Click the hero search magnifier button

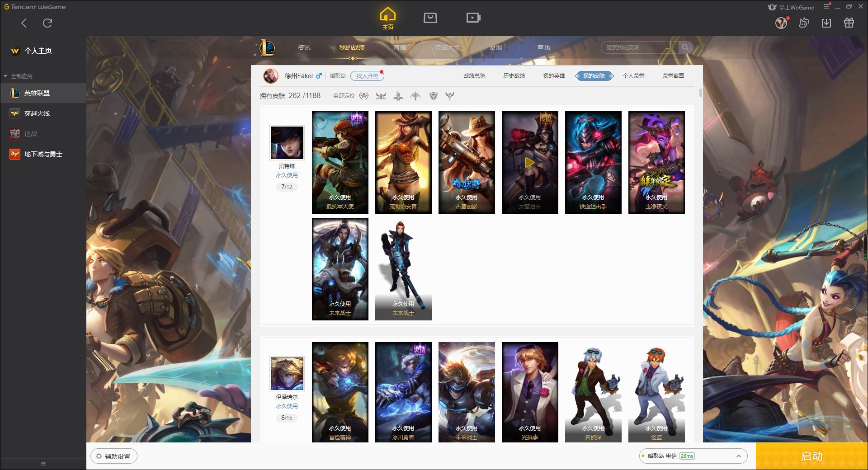[x=685, y=47]
